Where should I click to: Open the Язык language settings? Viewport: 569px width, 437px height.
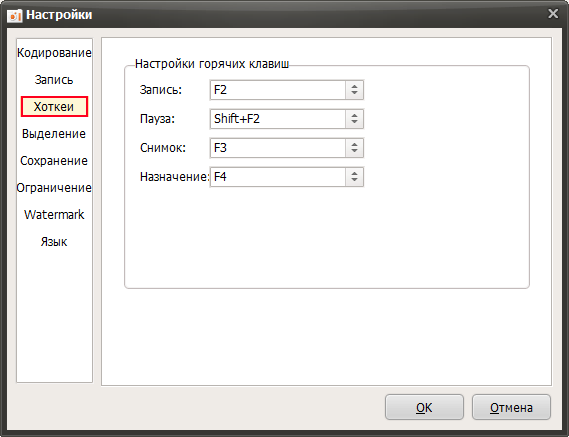pos(54,242)
